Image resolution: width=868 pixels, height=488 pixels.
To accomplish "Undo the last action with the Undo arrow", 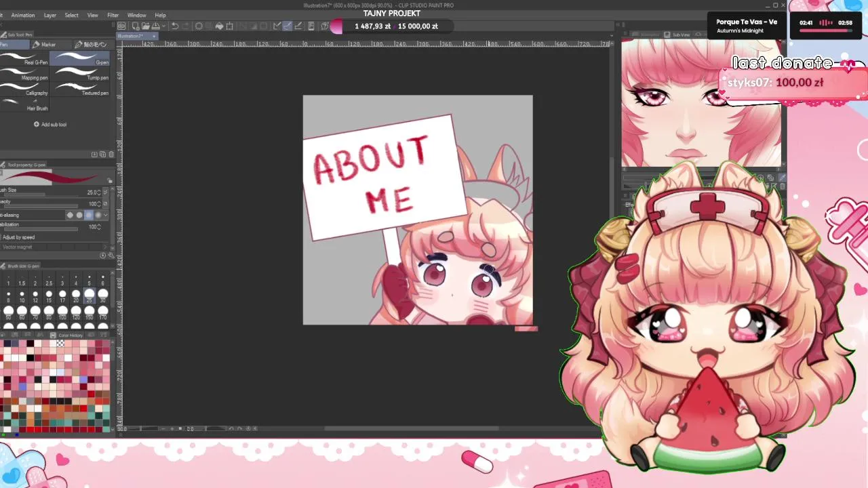I will pos(175,26).
